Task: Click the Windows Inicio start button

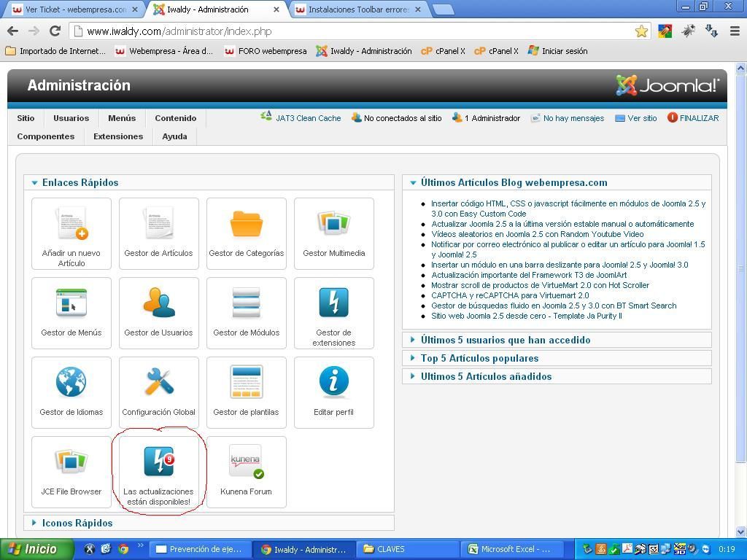Action: [37, 549]
